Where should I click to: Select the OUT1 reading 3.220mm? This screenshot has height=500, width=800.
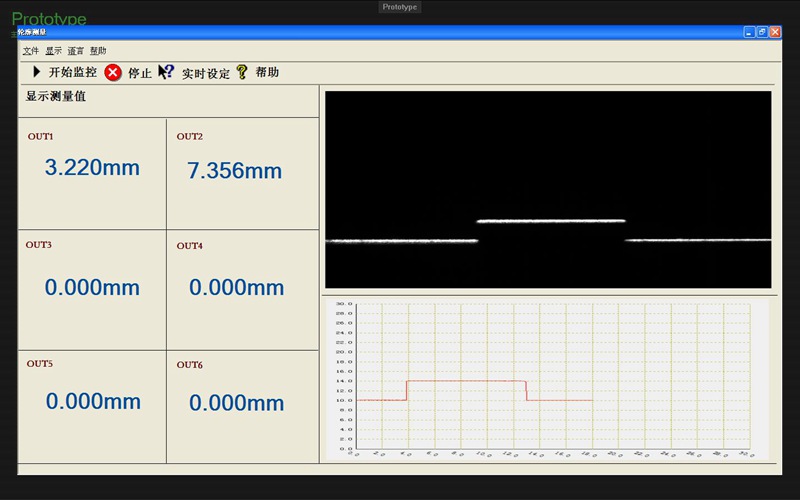[x=92, y=168]
